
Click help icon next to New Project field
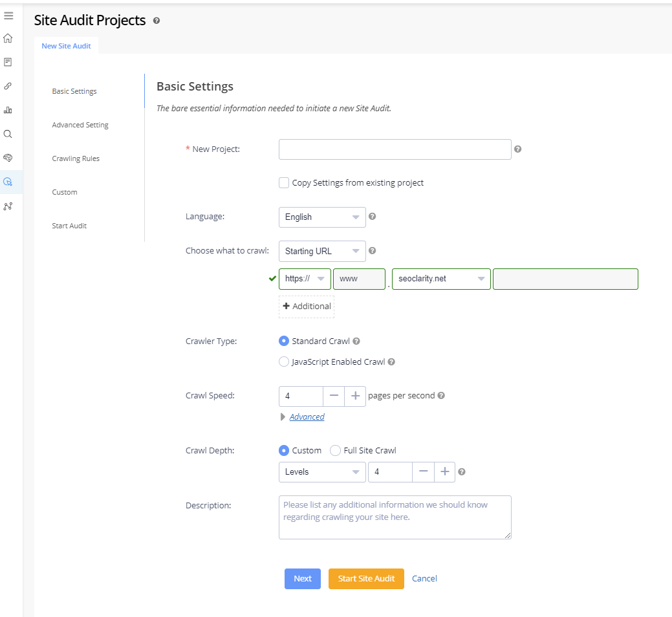point(517,149)
